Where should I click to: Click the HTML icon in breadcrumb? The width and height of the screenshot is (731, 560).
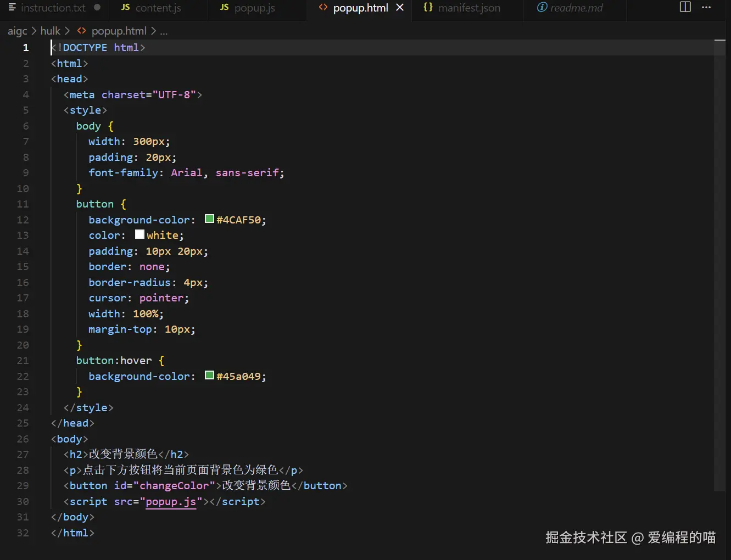point(82,31)
